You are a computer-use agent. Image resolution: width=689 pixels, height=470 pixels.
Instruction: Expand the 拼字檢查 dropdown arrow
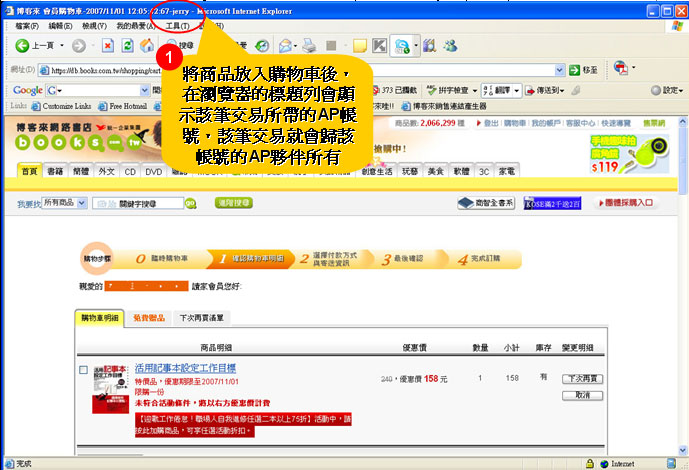[475, 91]
